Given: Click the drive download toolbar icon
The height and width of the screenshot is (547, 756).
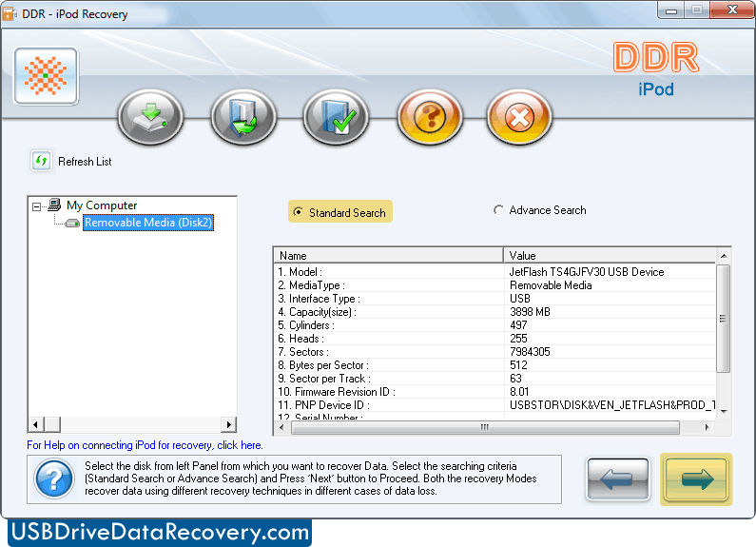Looking at the screenshot, I should (150, 117).
